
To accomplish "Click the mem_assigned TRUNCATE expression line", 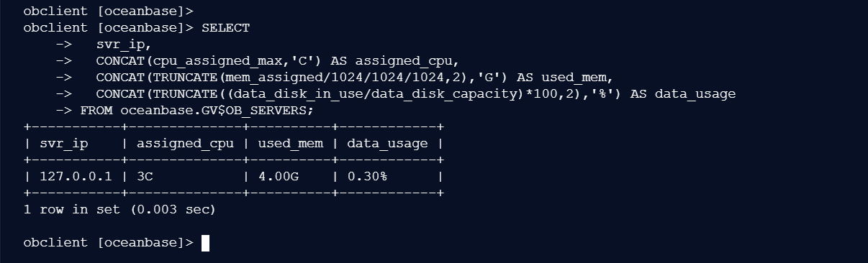I will pos(354,78).
